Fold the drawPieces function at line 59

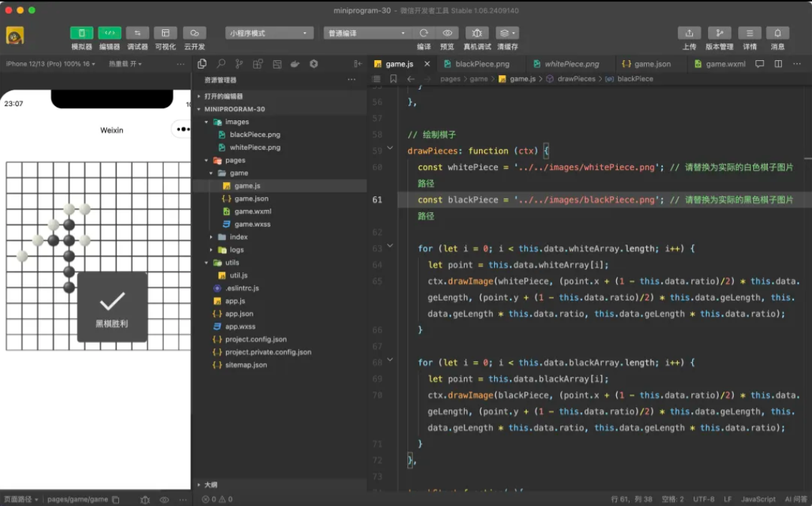[390, 148]
